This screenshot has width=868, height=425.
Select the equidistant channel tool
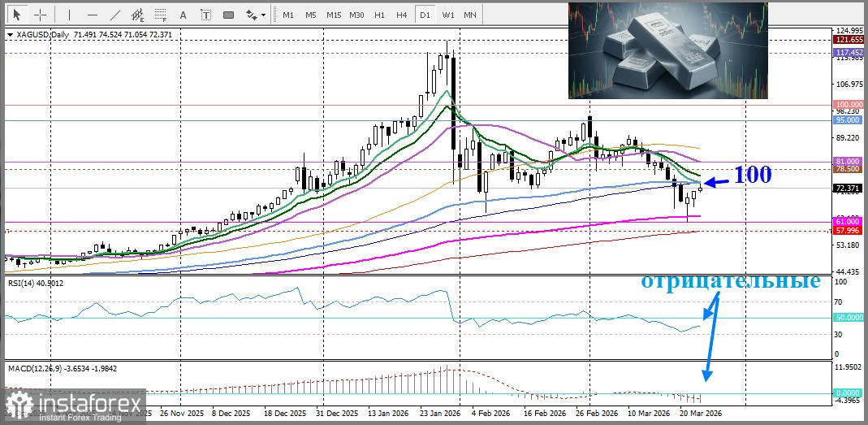pyautogui.click(x=137, y=15)
